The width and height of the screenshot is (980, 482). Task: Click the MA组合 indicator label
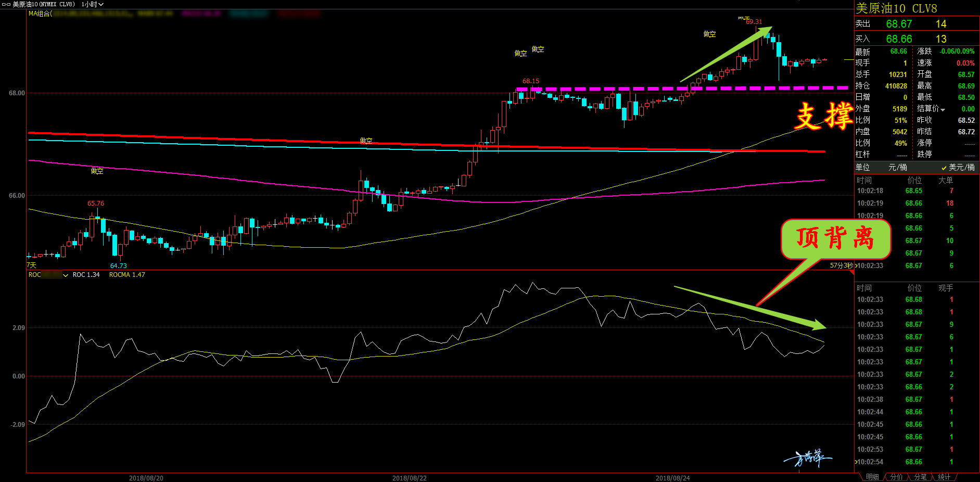40,14
